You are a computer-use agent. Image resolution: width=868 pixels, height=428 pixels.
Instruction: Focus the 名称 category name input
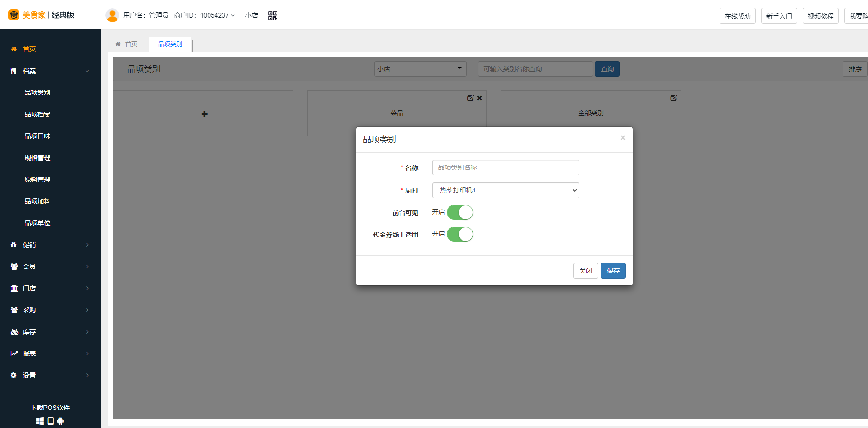tap(506, 167)
